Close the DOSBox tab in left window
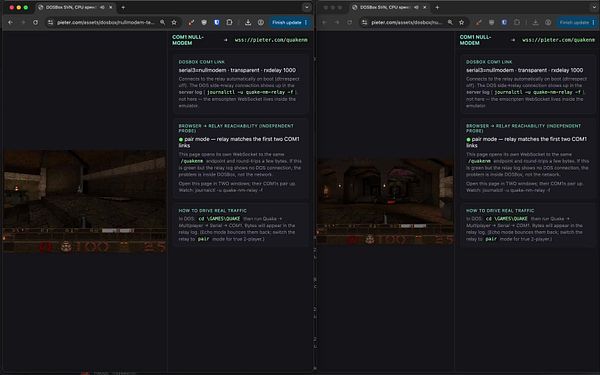 [111, 7]
